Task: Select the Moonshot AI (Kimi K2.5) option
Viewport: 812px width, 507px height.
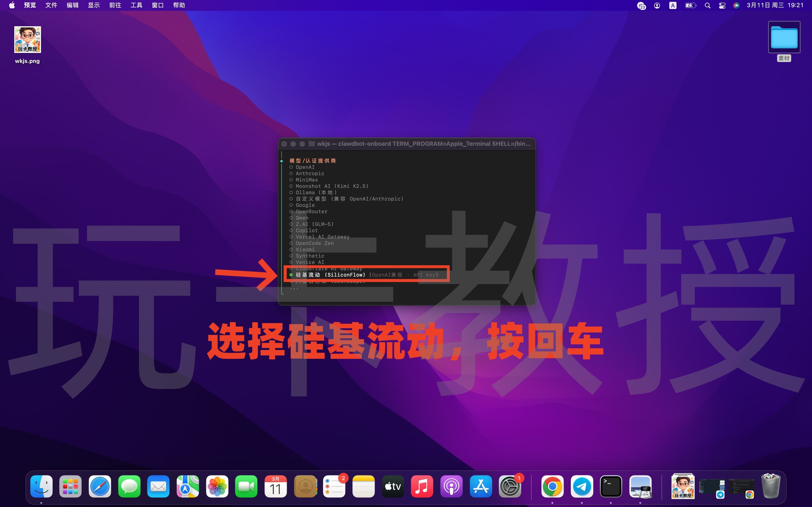Action: click(x=331, y=186)
